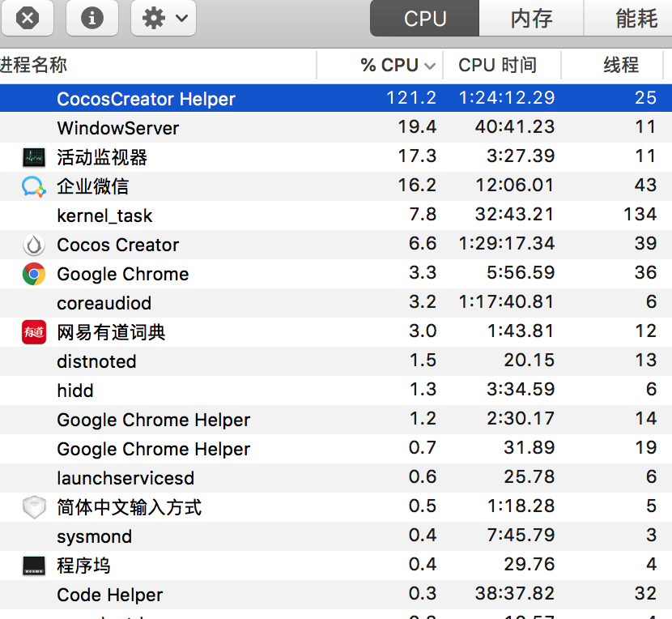Click the force quit process icon
The width and height of the screenshot is (672, 619).
[x=28, y=18]
